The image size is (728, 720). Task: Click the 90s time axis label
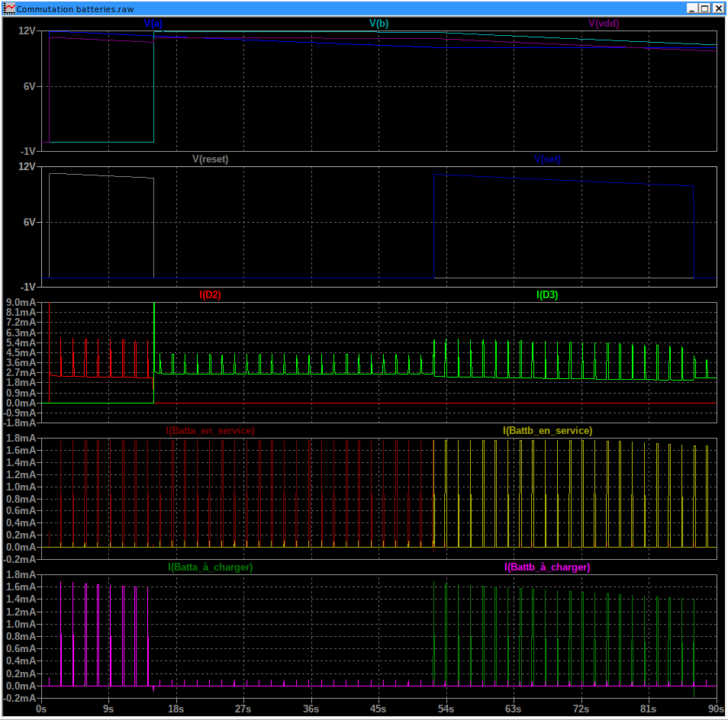[x=716, y=709]
